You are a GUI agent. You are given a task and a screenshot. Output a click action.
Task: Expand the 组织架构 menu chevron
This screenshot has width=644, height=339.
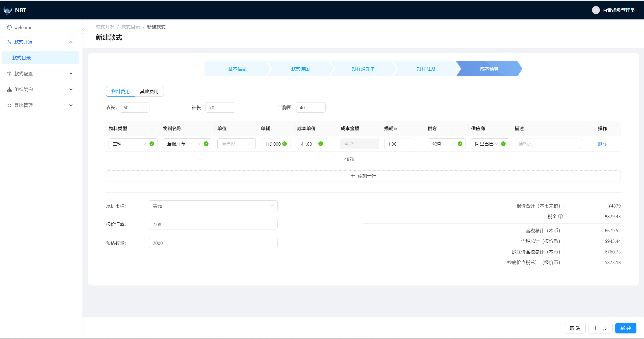pos(71,89)
